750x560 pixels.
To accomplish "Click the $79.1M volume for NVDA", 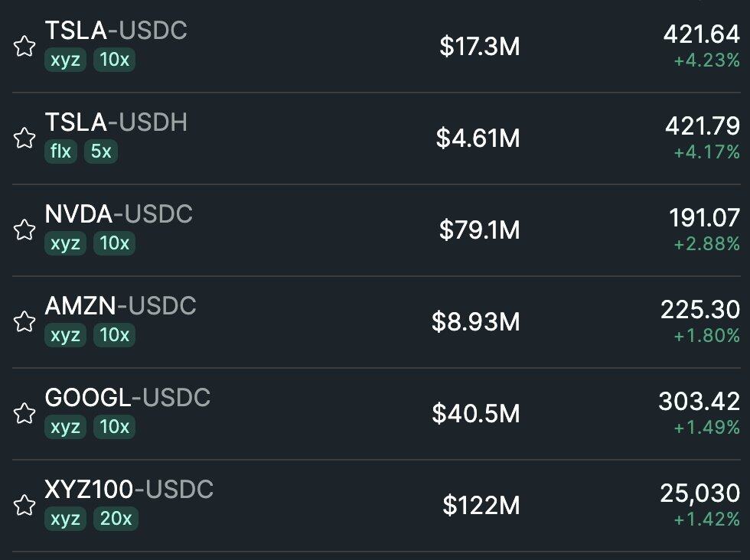I will click(x=479, y=230).
